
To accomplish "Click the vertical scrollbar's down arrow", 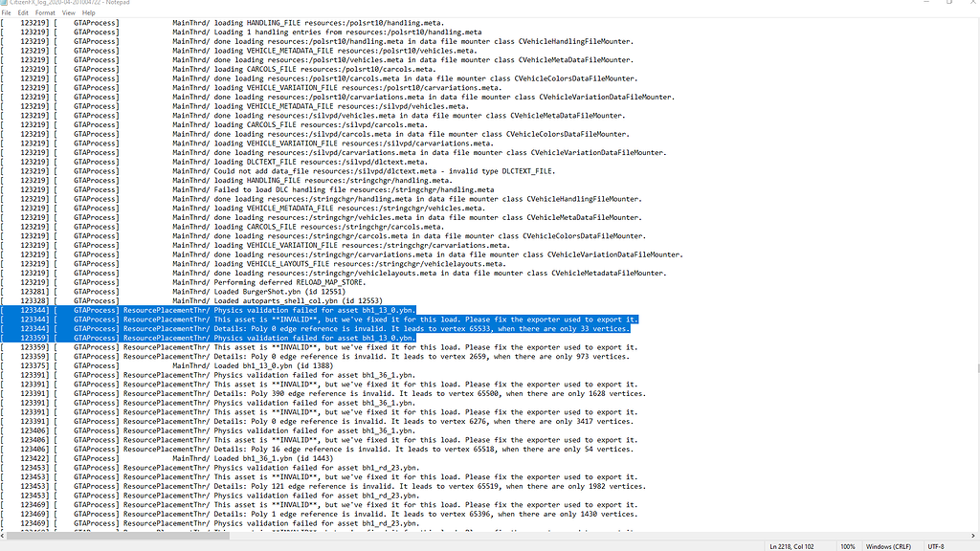I will click(973, 526).
